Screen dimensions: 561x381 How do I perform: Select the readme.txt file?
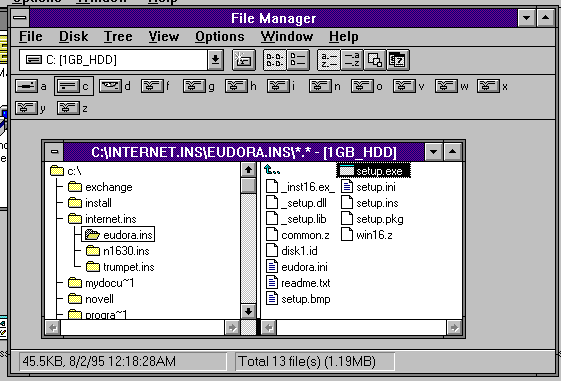click(298, 283)
